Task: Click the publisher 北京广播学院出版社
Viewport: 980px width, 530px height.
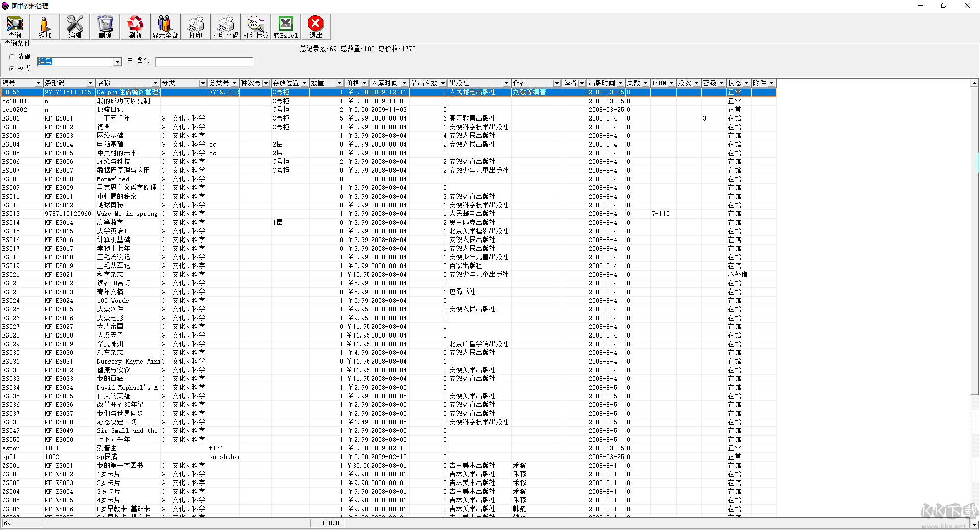Action: point(479,344)
